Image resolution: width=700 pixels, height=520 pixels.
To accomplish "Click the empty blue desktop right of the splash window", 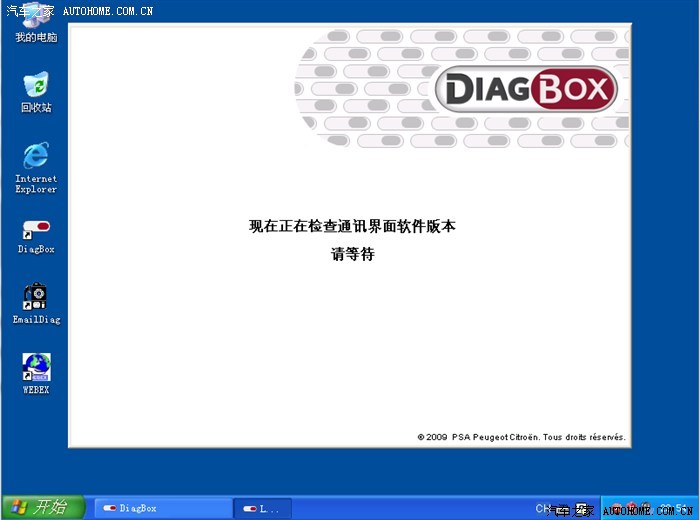I will (x=665, y=250).
